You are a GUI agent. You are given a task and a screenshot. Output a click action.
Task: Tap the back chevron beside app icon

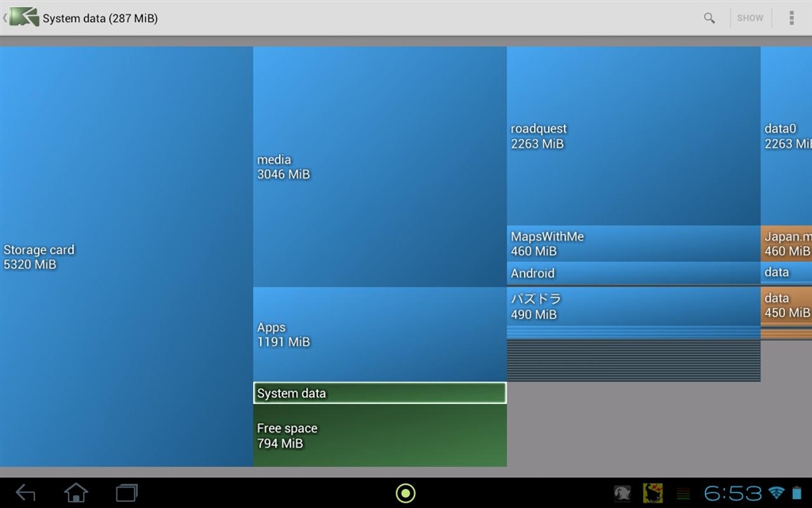[5, 17]
